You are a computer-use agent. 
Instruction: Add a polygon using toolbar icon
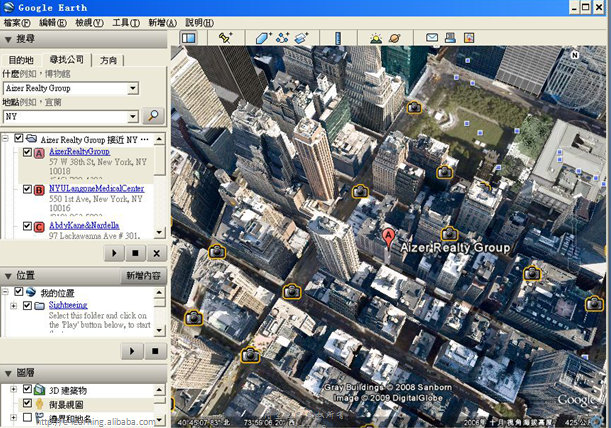pos(263,38)
